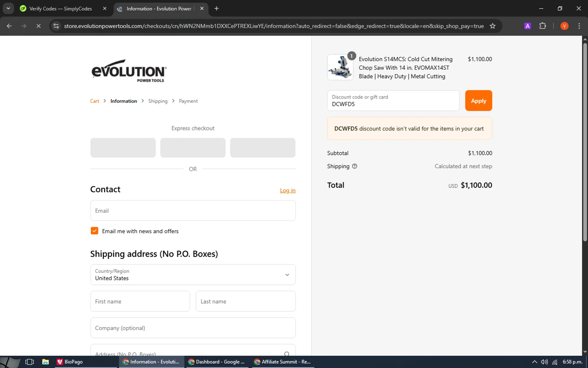
Task: Open volume control in system tray
Action: coord(544,362)
